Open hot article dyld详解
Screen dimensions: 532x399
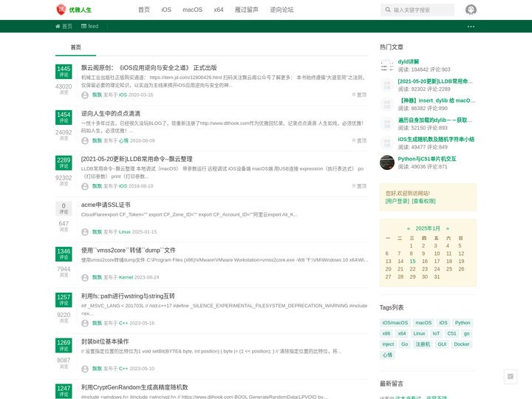point(408,62)
